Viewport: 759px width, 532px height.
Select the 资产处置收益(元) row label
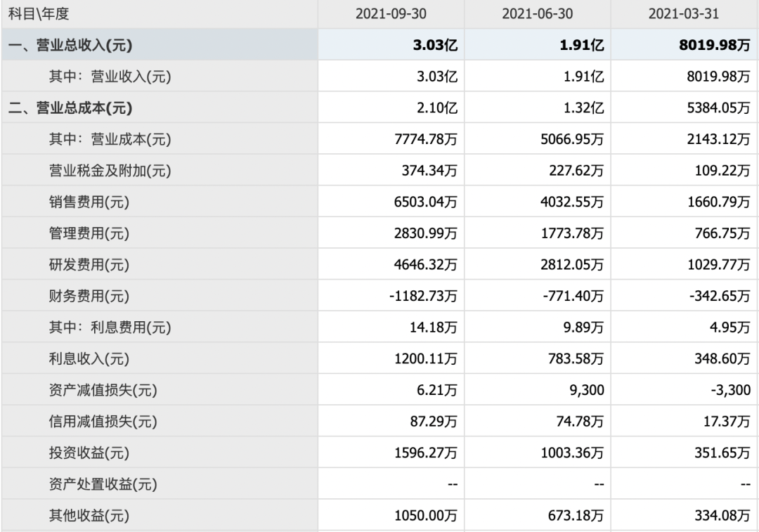pos(103,484)
